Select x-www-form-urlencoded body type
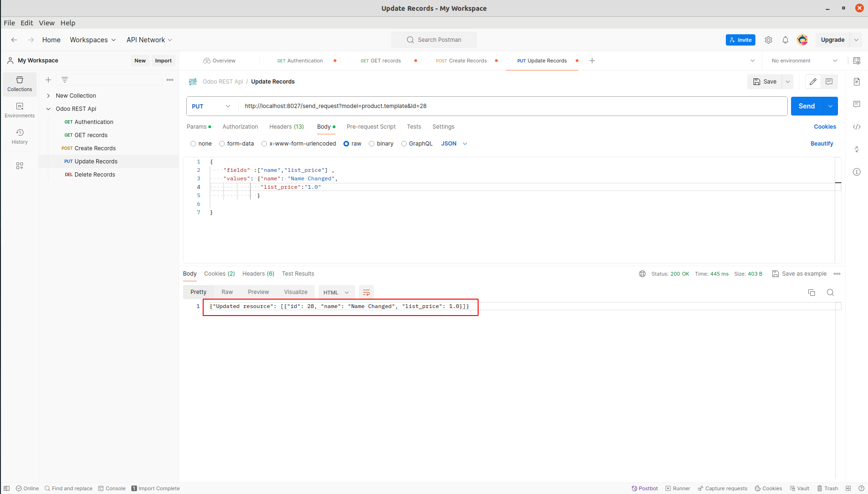868x494 pixels. (x=299, y=144)
